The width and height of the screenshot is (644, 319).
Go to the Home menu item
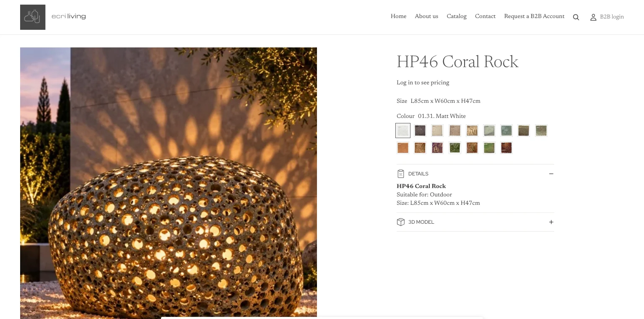[x=398, y=16]
